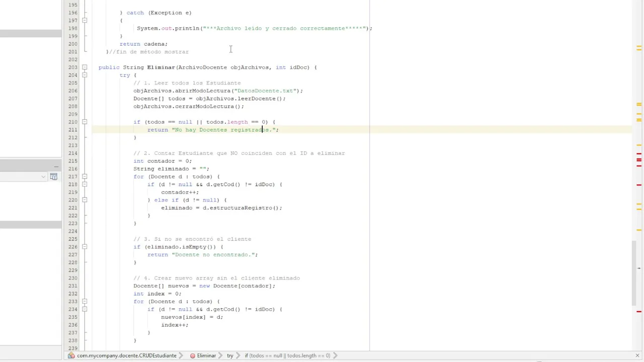Screen dimensions: 644x362
Task: Click the eliminado variable on line 216
Action: pos(173,169)
